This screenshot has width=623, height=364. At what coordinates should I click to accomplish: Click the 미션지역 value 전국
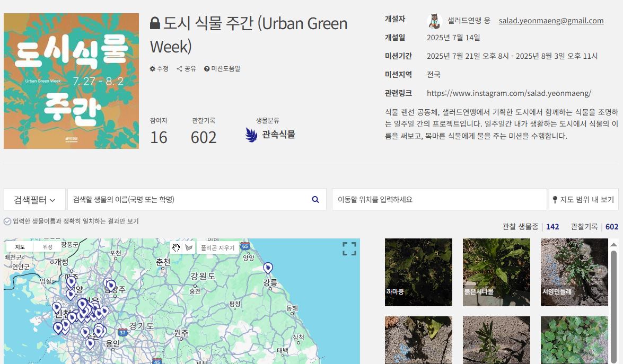click(434, 75)
